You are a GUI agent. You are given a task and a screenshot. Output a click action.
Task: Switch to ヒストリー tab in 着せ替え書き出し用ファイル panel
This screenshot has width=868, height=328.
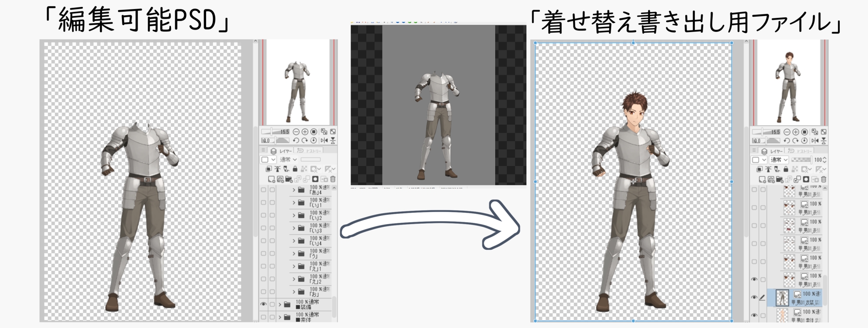pyautogui.click(x=799, y=151)
